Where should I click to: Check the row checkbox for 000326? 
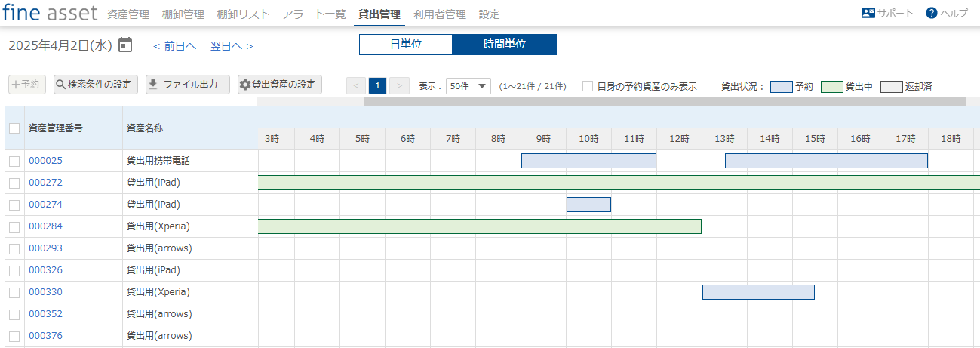click(x=14, y=270)
